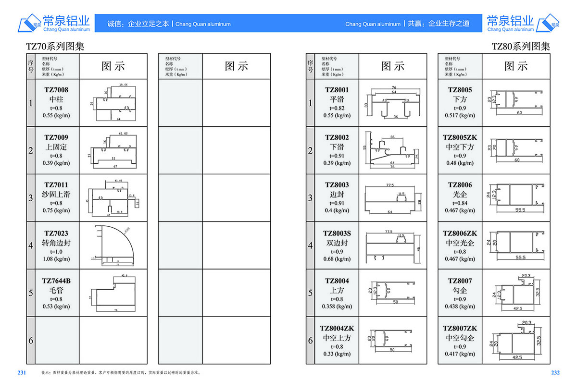Click the 0.358 (kg/m) weight value
The height and width of the screenshot is (392, 577).
pos(337,306)
